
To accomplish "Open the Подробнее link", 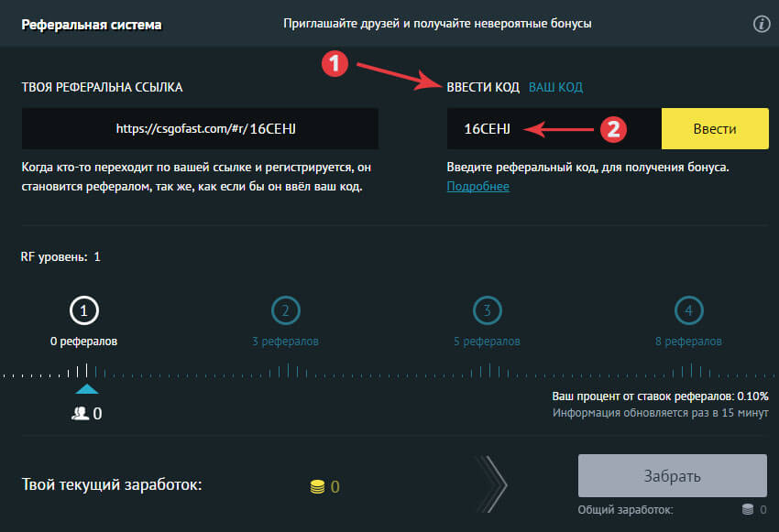I will (x=477, y=187).
